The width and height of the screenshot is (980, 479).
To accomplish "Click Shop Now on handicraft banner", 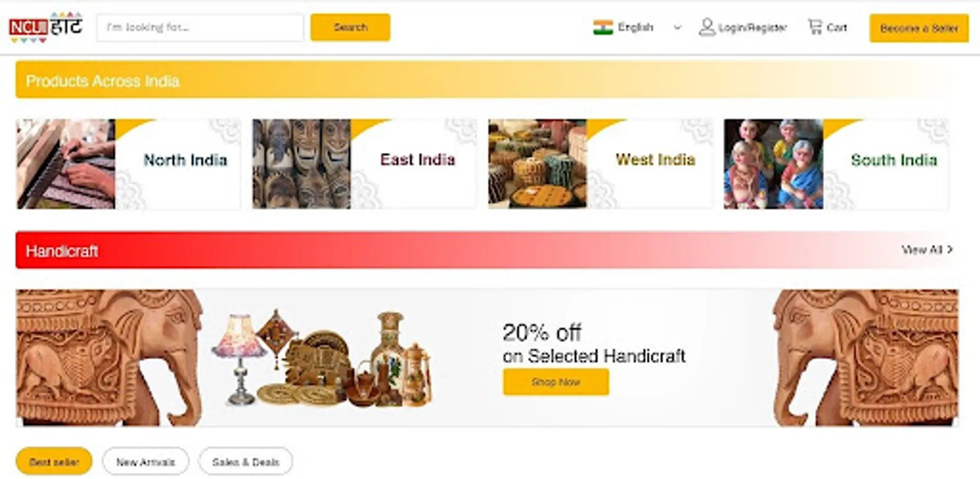I will [556, 382].
